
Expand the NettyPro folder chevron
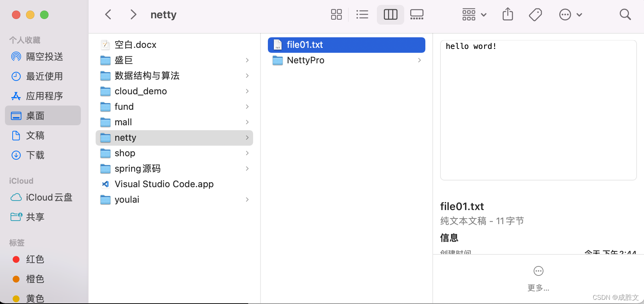coord(419,60)
